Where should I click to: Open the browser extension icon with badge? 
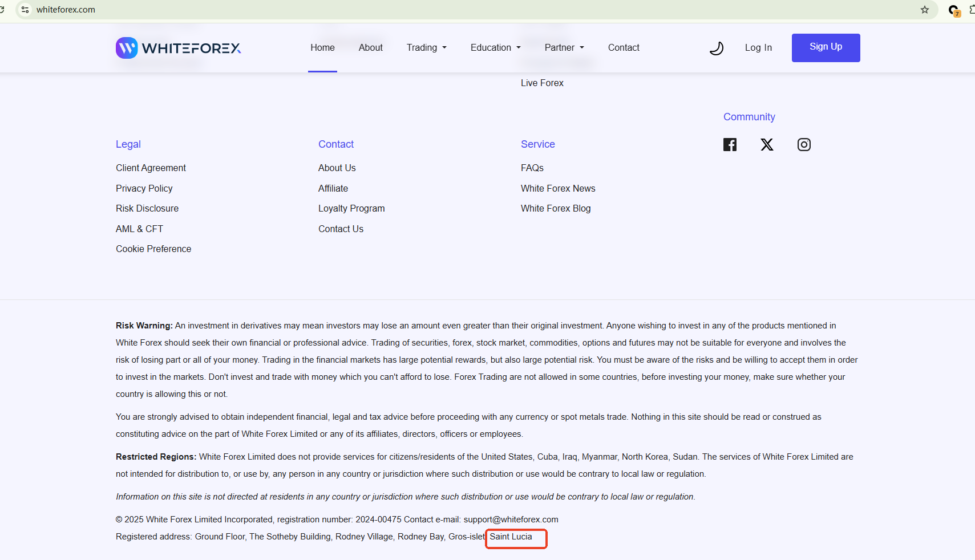pos(953,10)
